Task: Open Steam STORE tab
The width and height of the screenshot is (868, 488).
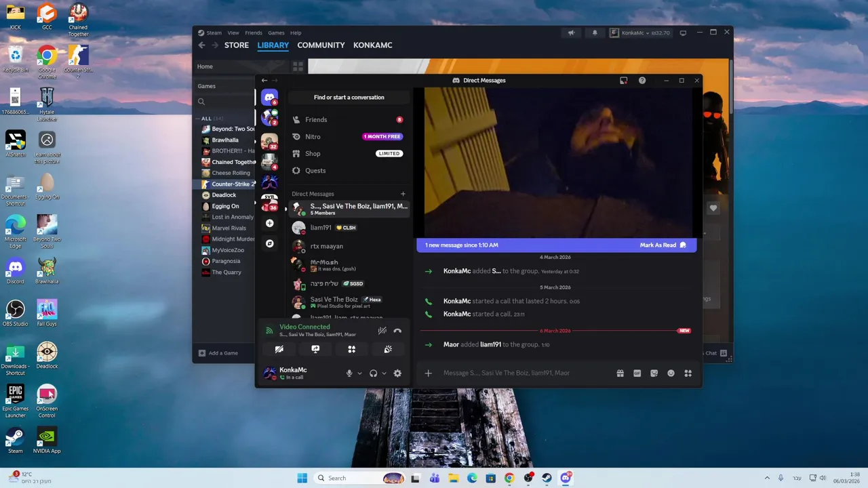Action: coord(237,45)
